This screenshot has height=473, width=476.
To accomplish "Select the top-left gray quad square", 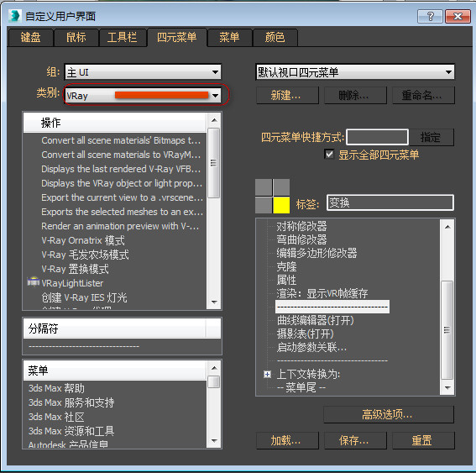I will 264,187.
